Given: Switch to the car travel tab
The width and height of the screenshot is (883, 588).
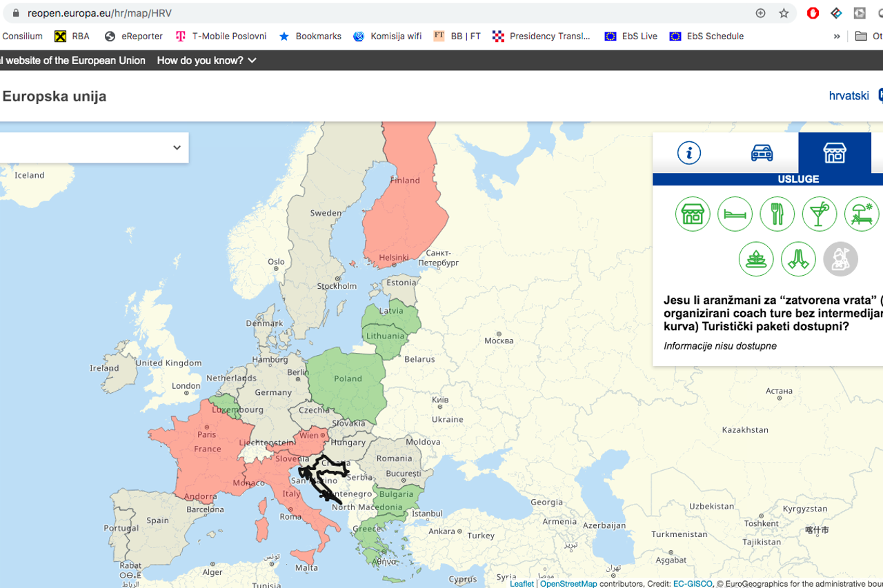Looking at the screenshot, I should pyautogui.click(x=762, y=153).
